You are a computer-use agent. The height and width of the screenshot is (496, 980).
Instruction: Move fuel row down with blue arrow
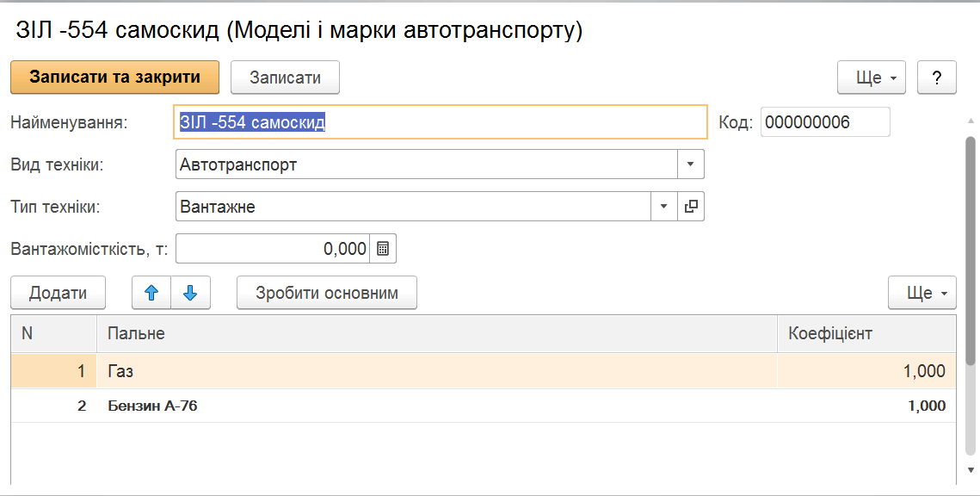click(191, 293)
